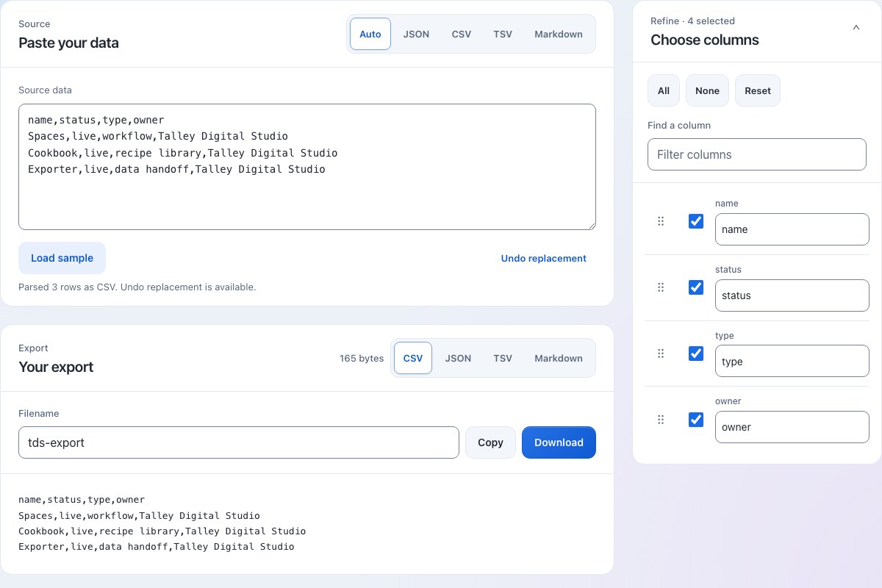Click drag handle for status column
The width and height of the screenshot is (882, 588).
[661, 287]
